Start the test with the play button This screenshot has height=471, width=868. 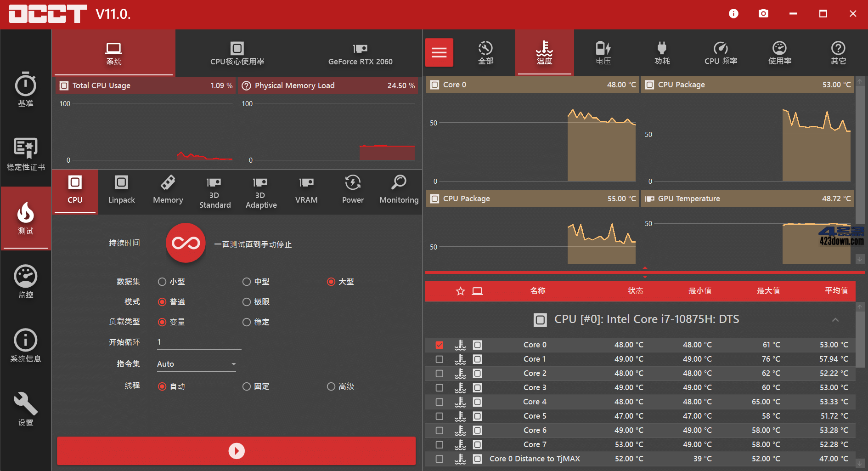tap(236, 451)
